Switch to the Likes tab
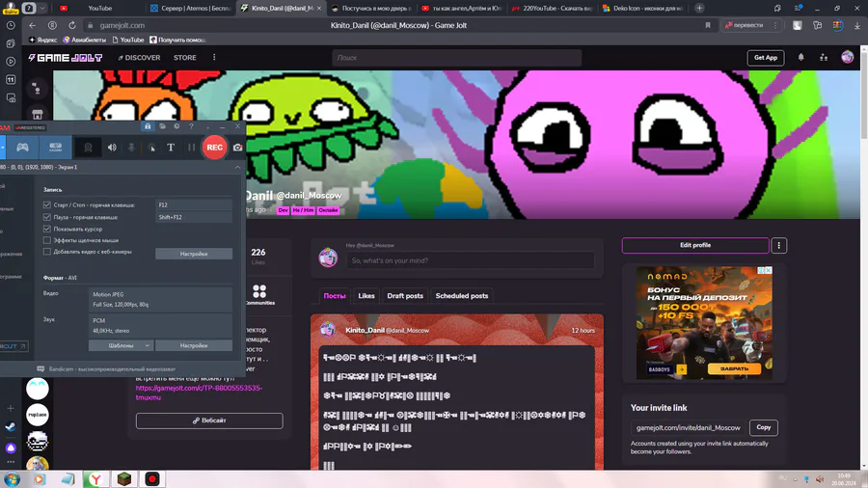 click(x=366, y=296)
